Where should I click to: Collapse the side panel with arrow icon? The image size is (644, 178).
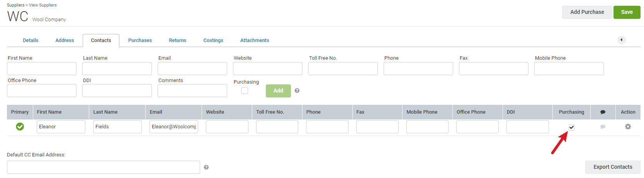(622, 40)
